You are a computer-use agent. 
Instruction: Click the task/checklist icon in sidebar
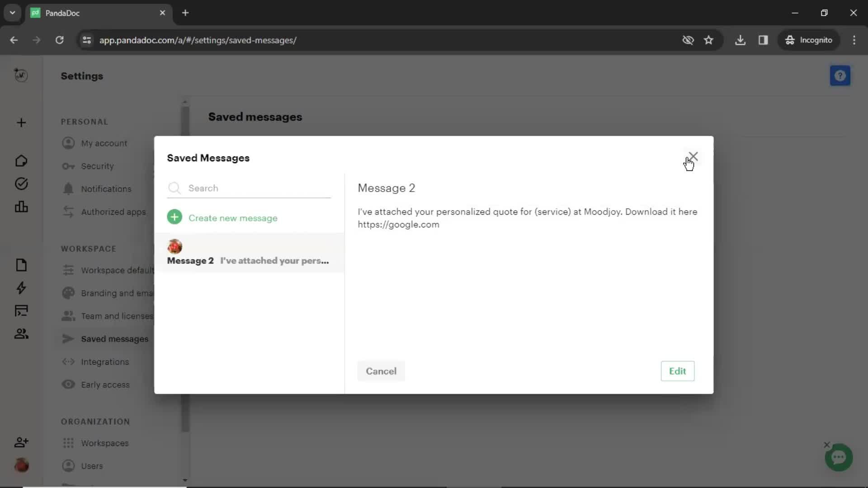click(21, 184)
